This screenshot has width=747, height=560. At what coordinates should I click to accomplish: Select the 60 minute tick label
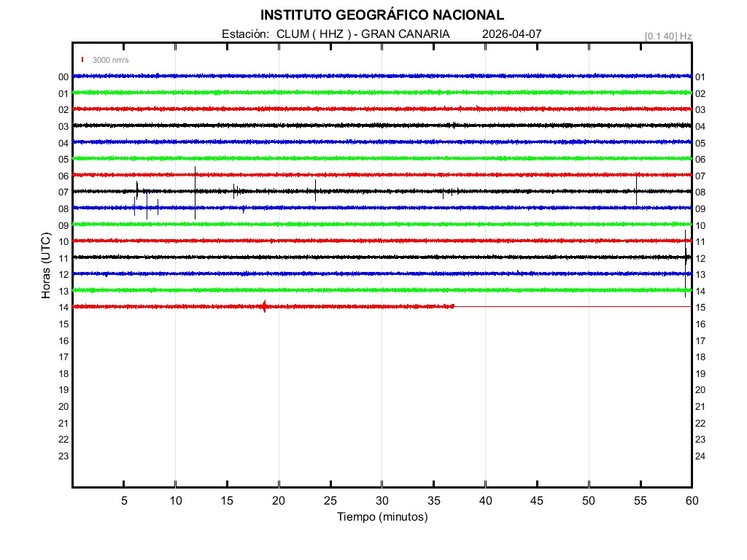tap(691, 501)
